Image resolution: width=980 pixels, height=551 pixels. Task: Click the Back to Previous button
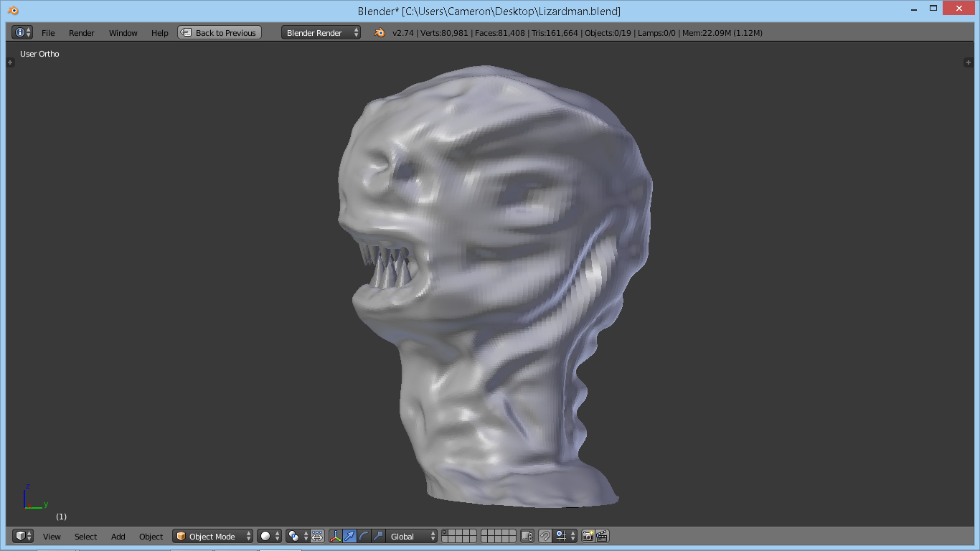coord(220,33)
